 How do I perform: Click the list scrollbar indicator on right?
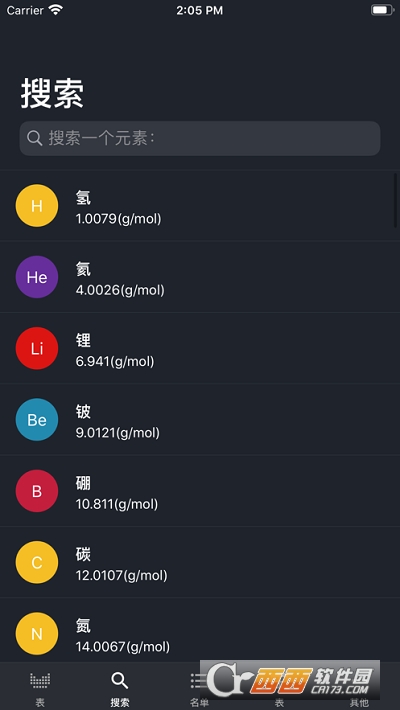(396, 200)
